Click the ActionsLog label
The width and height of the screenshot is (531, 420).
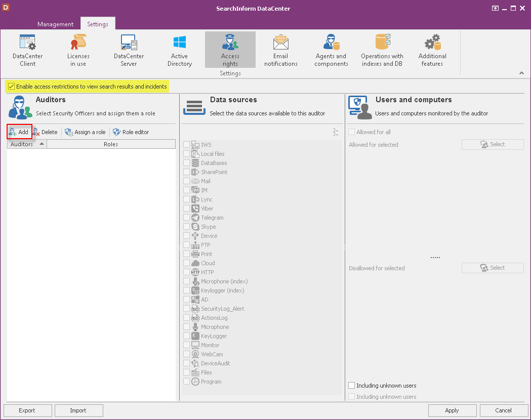(214, 318)
